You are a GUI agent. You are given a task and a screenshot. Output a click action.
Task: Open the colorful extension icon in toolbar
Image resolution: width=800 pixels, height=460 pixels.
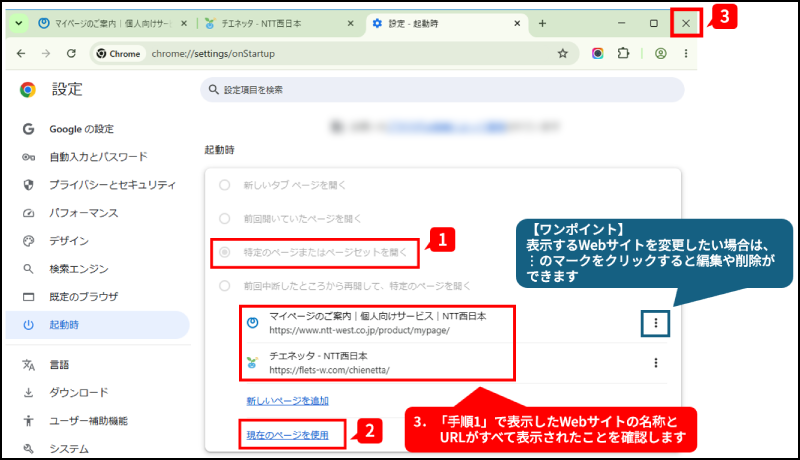pyautogui.click(x=597, y=54)
